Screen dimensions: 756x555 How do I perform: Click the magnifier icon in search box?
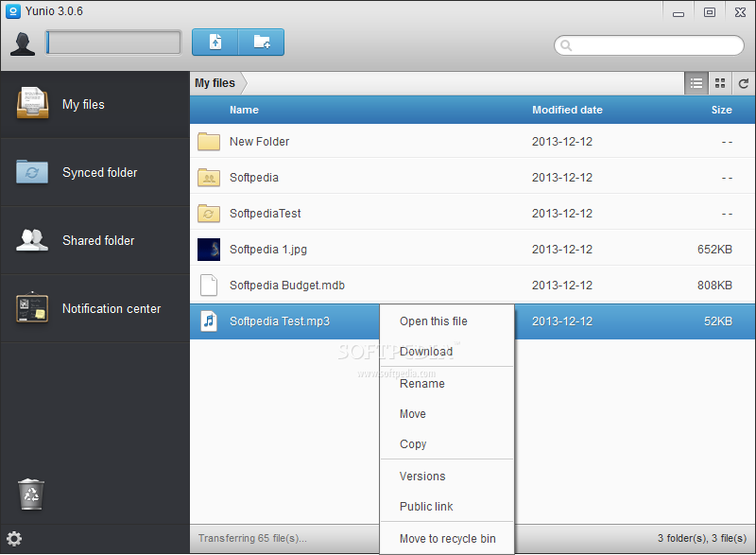point(566,45)
